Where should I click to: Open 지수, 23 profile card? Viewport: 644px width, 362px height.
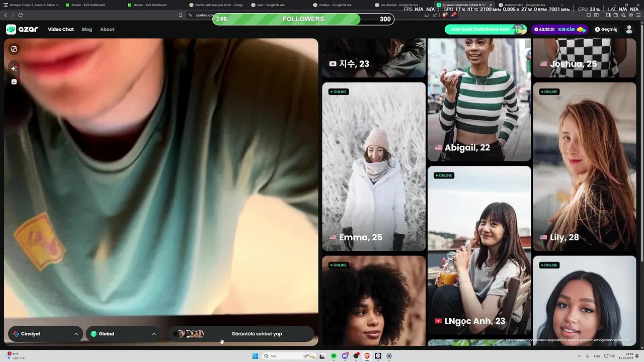374,58
